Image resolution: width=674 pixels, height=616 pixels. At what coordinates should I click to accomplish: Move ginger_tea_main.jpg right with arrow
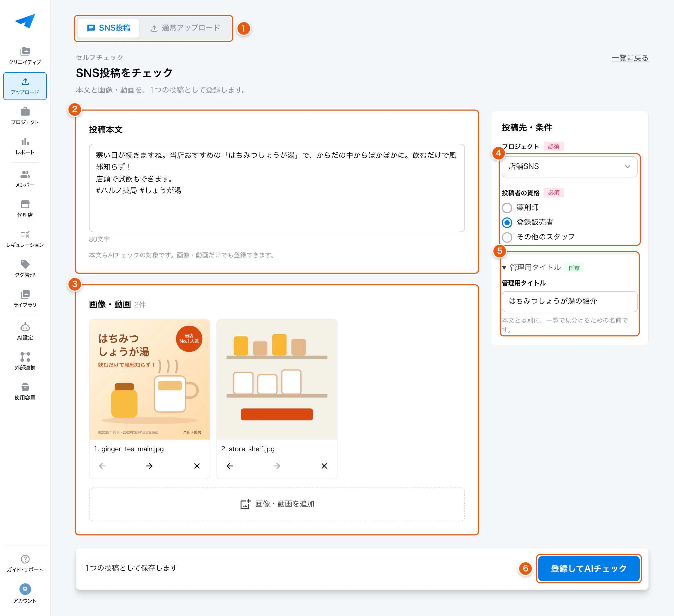[x=150, y=466]
